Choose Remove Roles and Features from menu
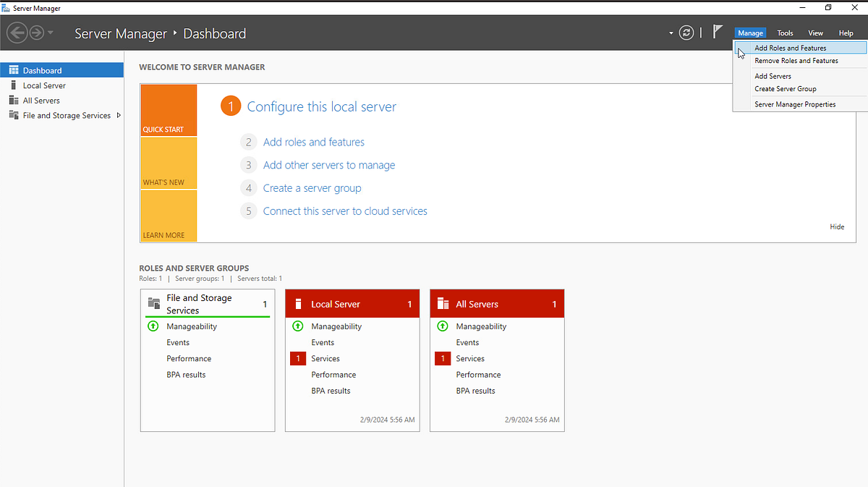The height and width of the screenshot is (487, 868). point(796,61)
